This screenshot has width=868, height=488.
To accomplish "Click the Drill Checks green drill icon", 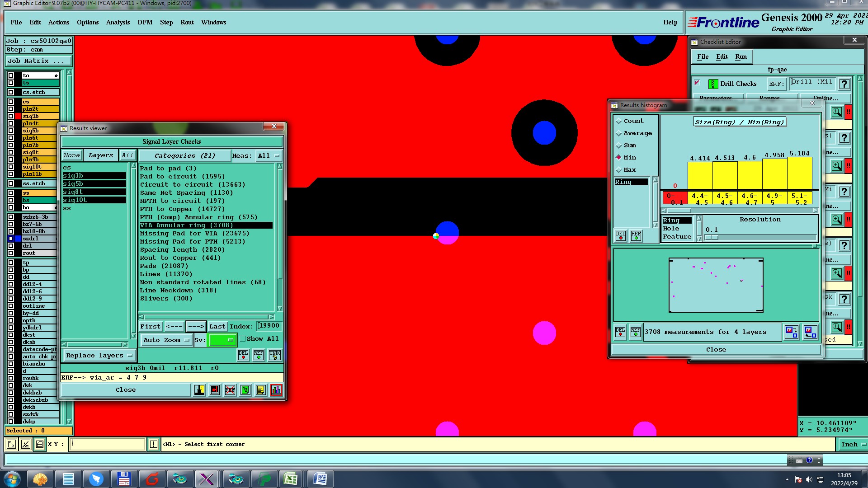I will (713, 84).
